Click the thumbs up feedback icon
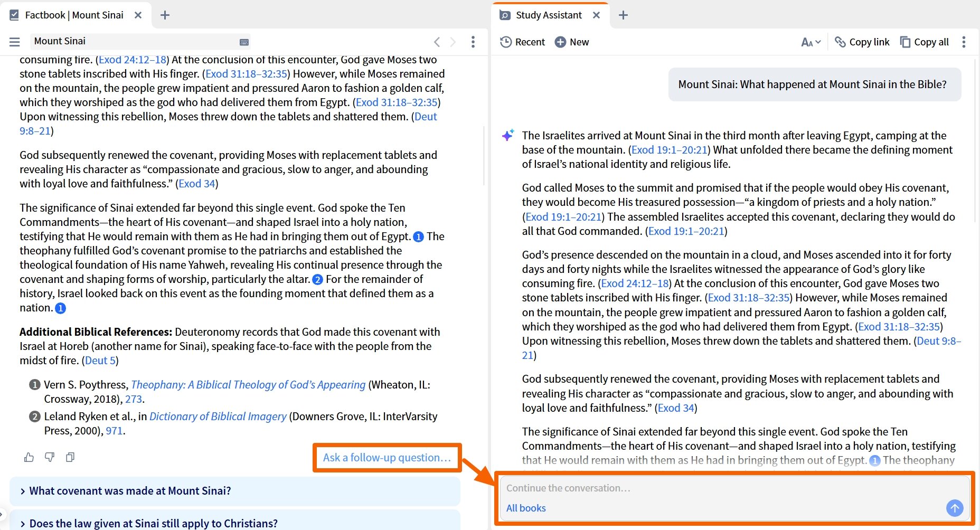Image resolution: width=980 pixels, height=530 pixels. tap(29, 457)
